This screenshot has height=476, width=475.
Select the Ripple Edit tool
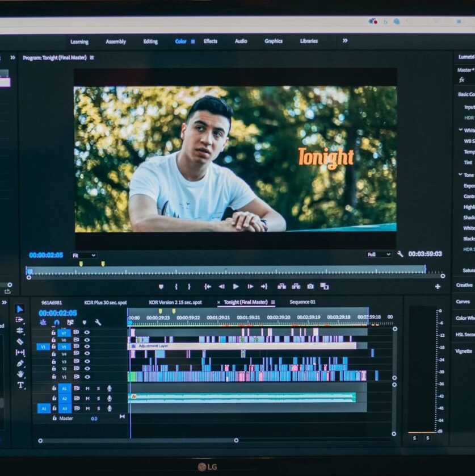[20, 331]
